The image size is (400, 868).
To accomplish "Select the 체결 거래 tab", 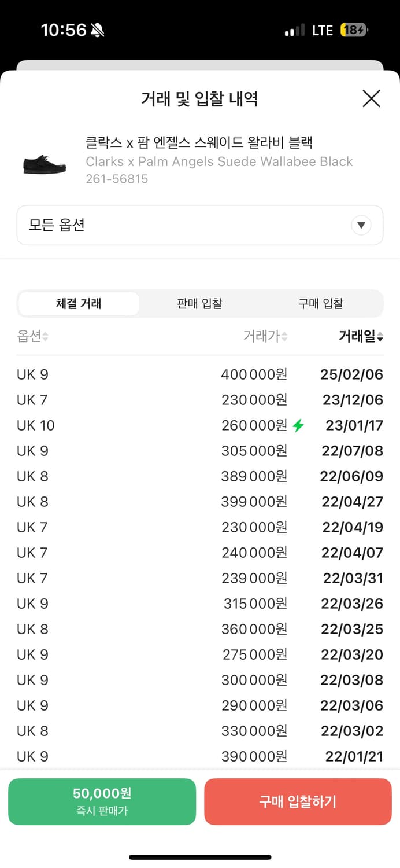I will [x=79, y=303].
